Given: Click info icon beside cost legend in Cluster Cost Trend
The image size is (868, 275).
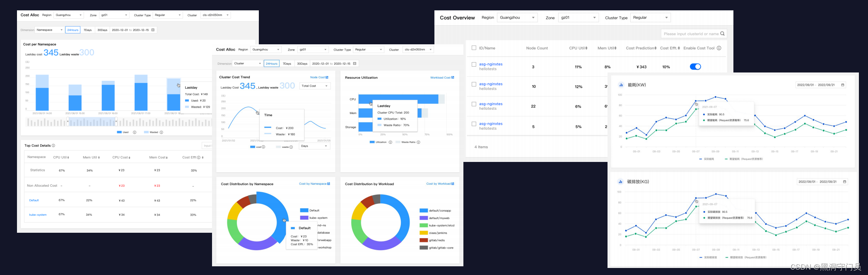Looking at the screenshot, I should [x=263, y=147].
